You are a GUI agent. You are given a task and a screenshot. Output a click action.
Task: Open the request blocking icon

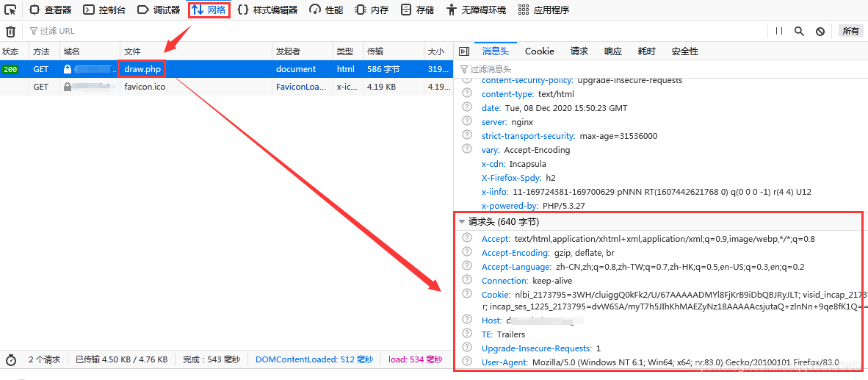click(x=820, y=31)
